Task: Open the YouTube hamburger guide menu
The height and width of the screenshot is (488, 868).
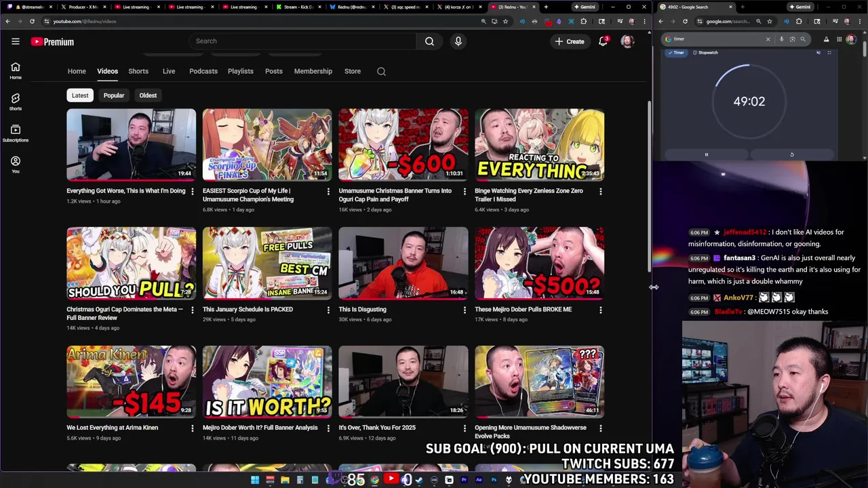Action: pos(15,41)
